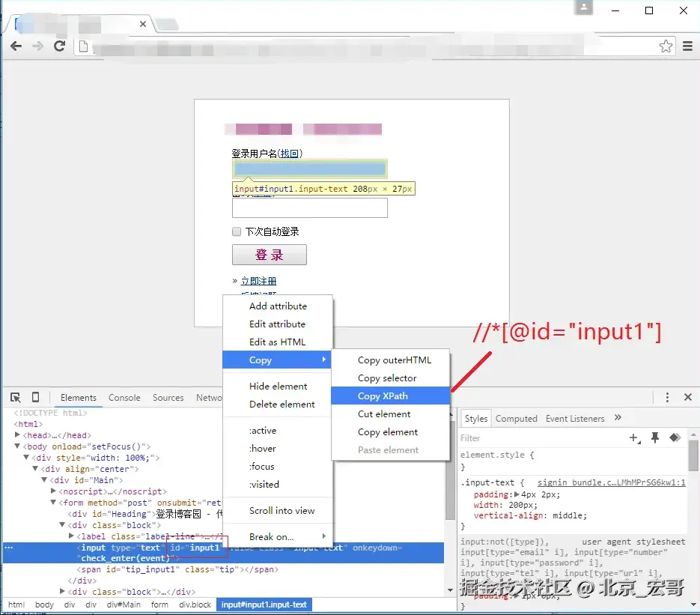This screenshot has height=615, width=700.
Task: Force :visited state from menu
Action: tap(278, 484)
